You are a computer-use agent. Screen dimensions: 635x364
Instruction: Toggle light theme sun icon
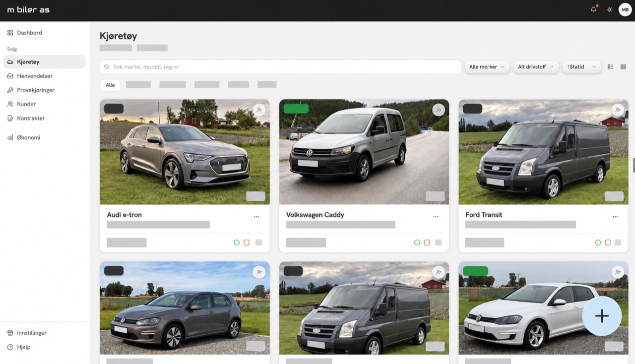610,9
